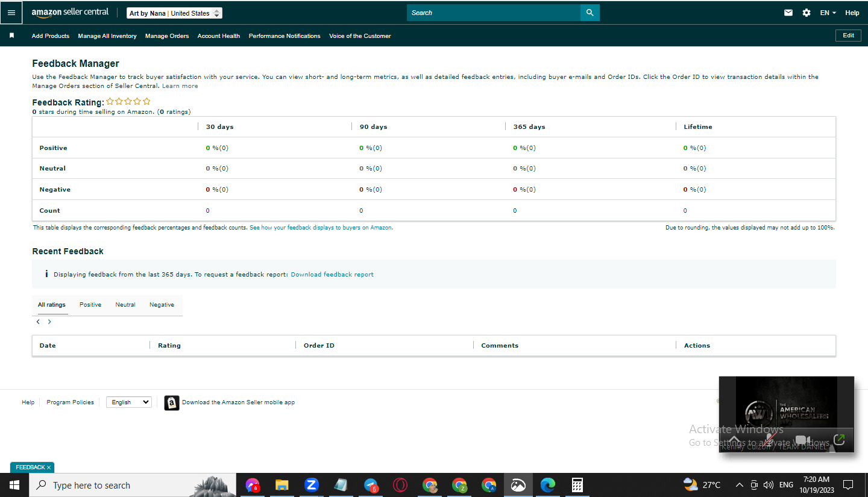Go to previous feedback page arrow
Viewport: 868px width, 497px height.
click(x=38, y=322)
